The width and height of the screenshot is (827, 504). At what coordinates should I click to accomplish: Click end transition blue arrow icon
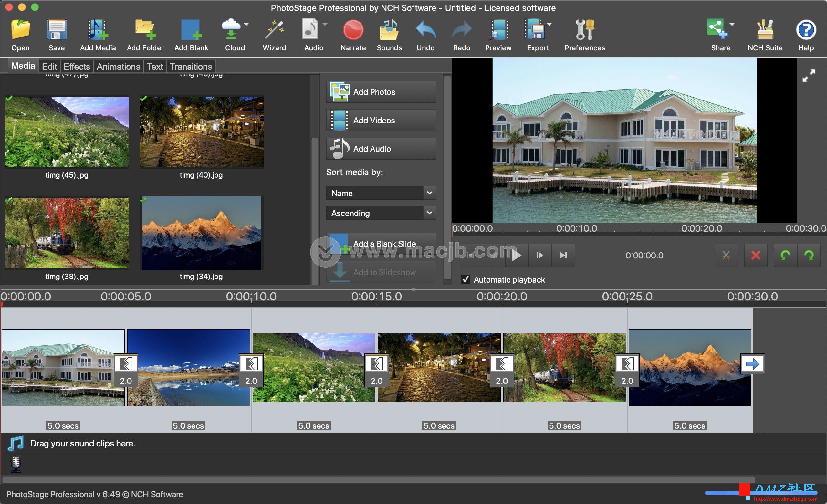[x=752, y=364]
